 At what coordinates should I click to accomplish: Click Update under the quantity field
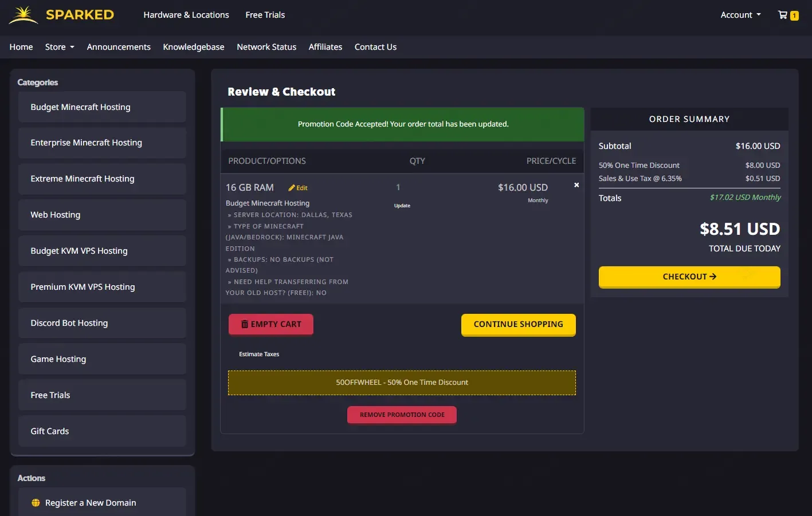tap(402, 206)
